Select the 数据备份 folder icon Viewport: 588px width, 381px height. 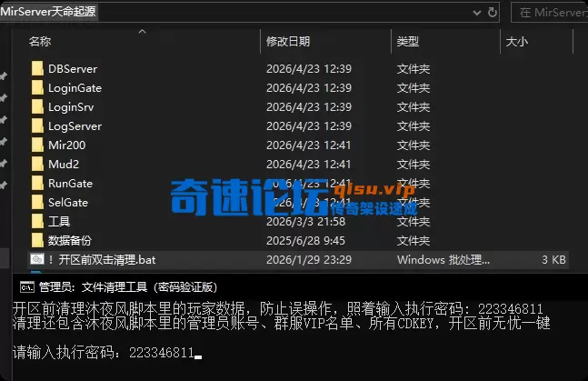37,241
